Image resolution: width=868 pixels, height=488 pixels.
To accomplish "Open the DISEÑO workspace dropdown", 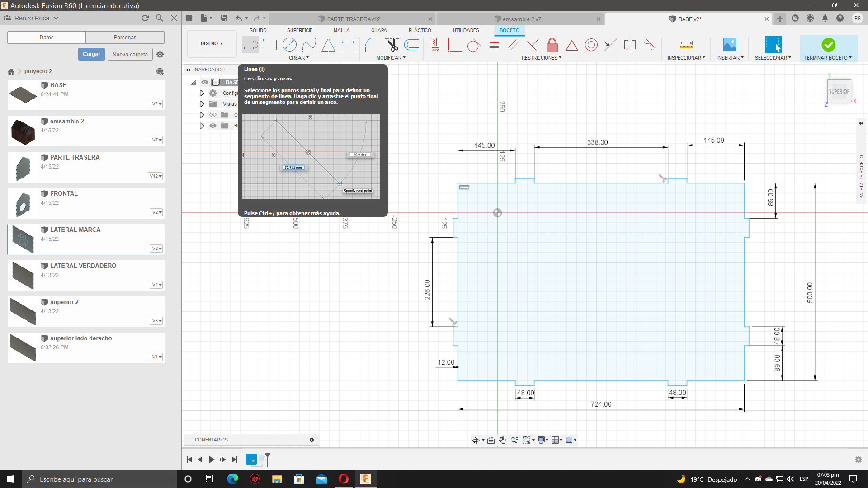I will (212, 44).
